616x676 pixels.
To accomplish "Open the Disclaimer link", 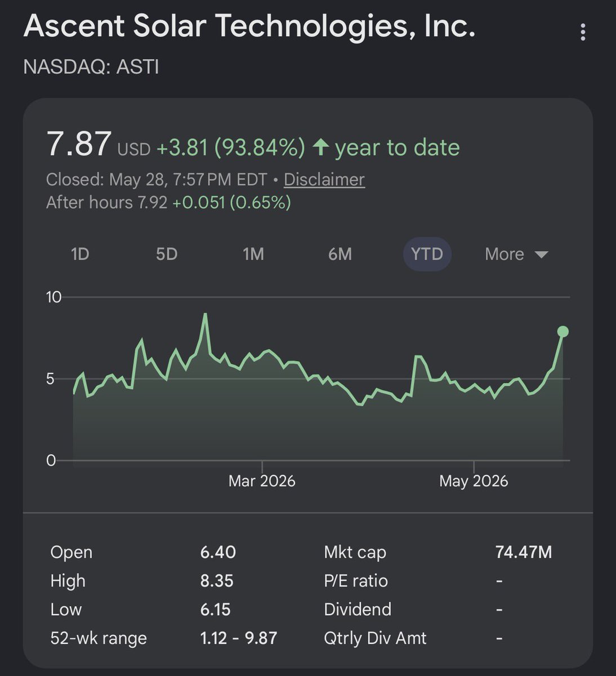I will [324, 180].
